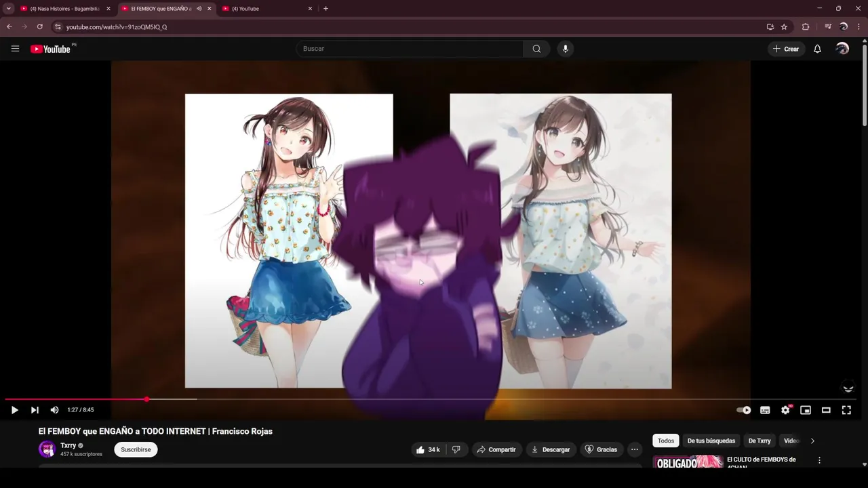868x488 pixels.
Task: Subscribe to Txrry channel
Action: [136, 449]
